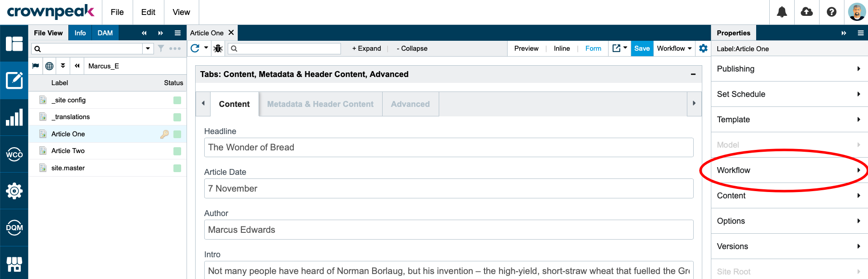Click the globe icon in file view

point(49,66)
